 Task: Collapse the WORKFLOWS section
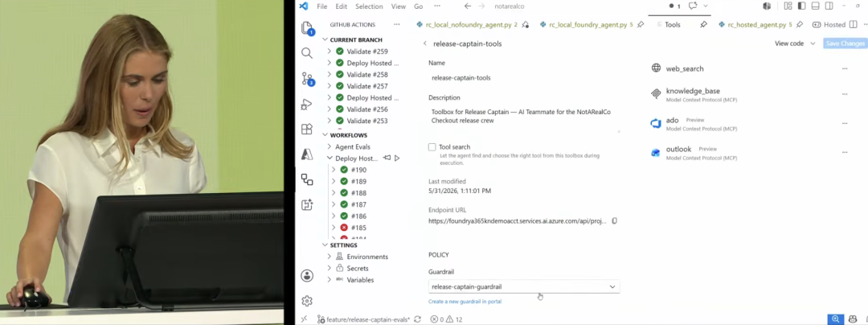(x=325, y=135)
